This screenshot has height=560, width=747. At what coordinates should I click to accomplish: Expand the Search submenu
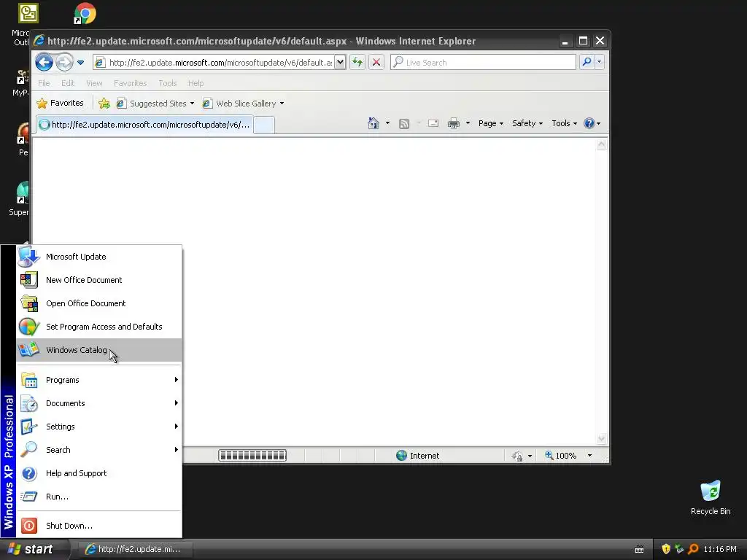click(x=99, y=450)
